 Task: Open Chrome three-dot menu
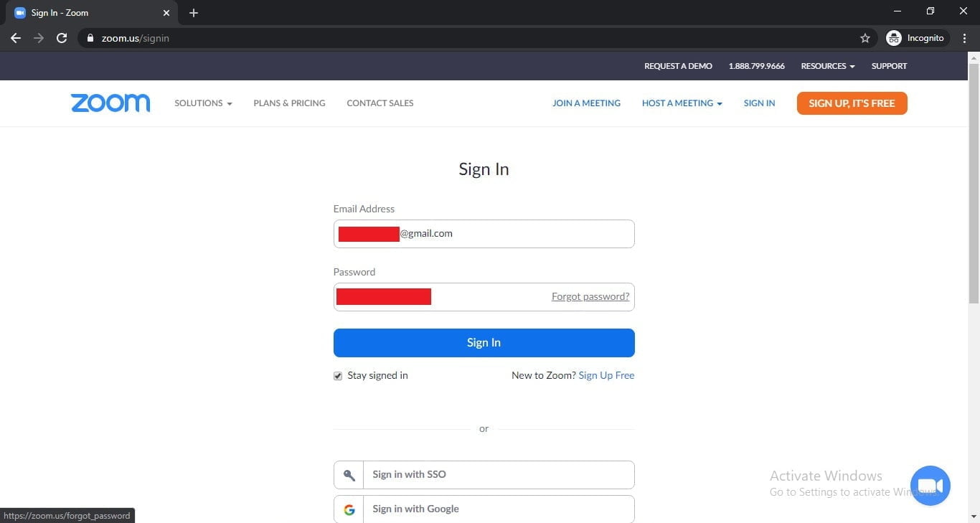coord(965,38)
